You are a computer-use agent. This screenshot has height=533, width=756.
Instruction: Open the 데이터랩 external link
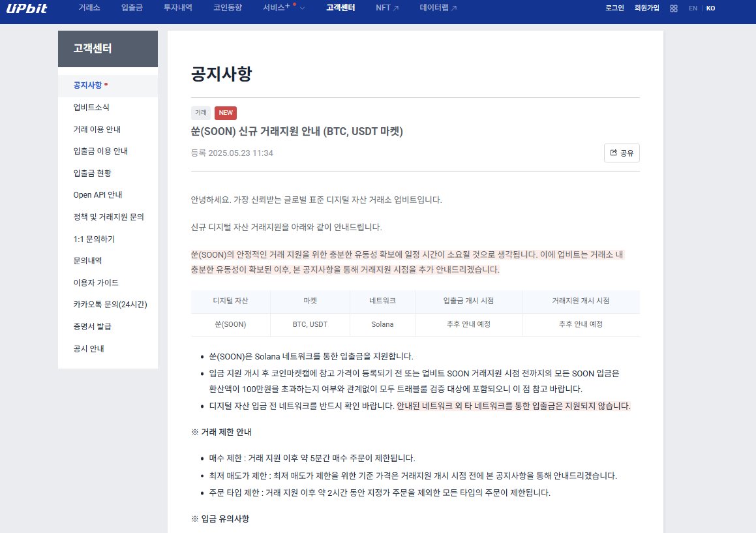coord(438,8)
